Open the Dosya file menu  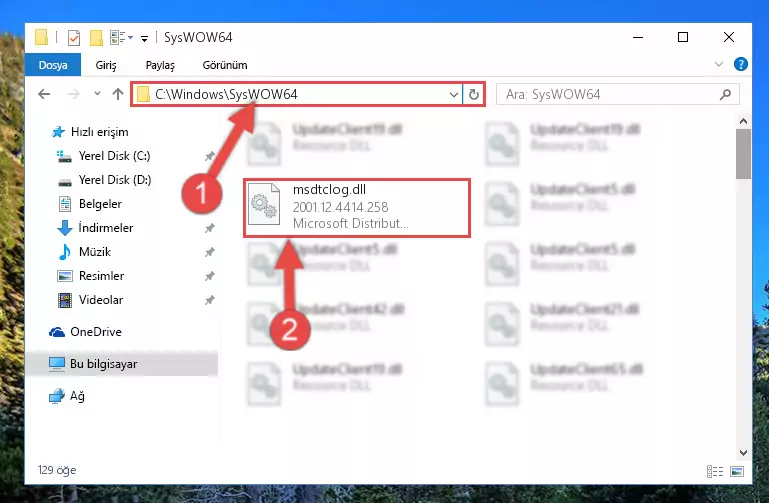click(53, 65)
